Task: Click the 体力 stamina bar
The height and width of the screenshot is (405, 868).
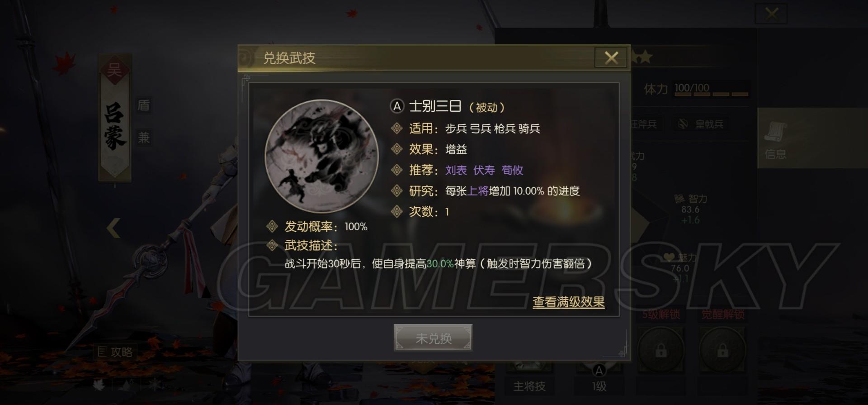Action: [711, 90]
